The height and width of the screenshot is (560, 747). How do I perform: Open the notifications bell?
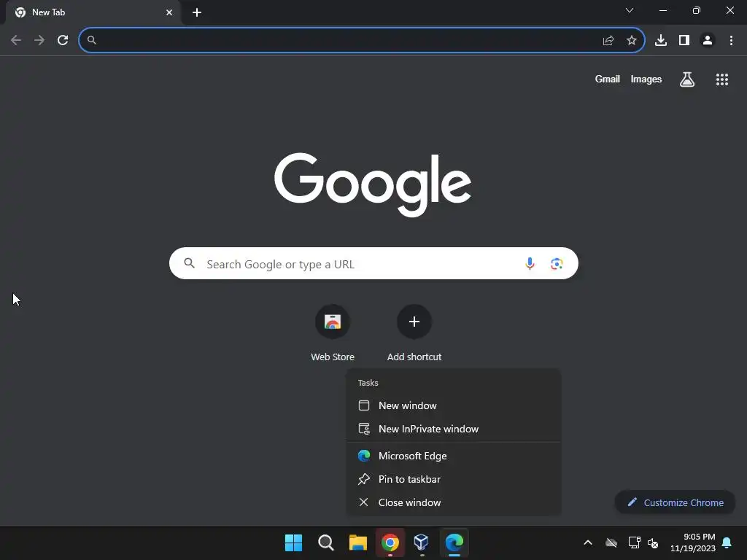[x=727, y=542]
